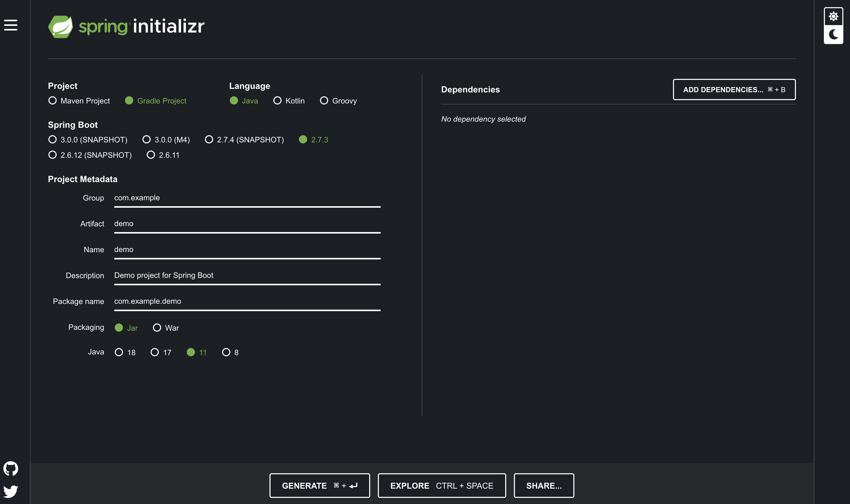Select Java version 8

click(x=226, y=352)
